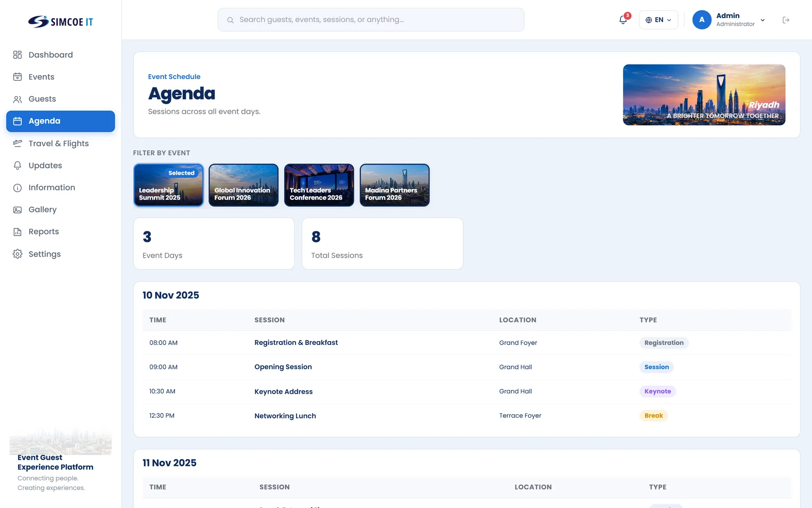Screen dimensions: 812x508
Task: Open the Networking Lunch session
Action: click(285, 416)
